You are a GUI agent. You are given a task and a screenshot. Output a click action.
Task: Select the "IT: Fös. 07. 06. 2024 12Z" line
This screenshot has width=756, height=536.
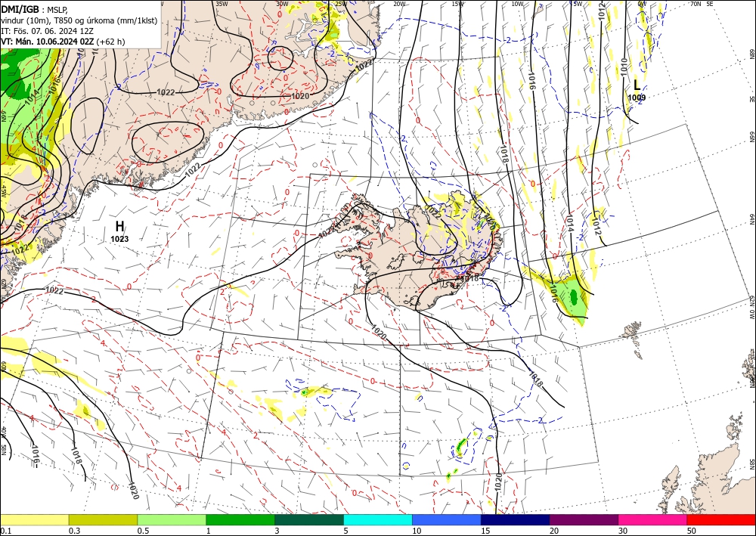pos(47,31)
